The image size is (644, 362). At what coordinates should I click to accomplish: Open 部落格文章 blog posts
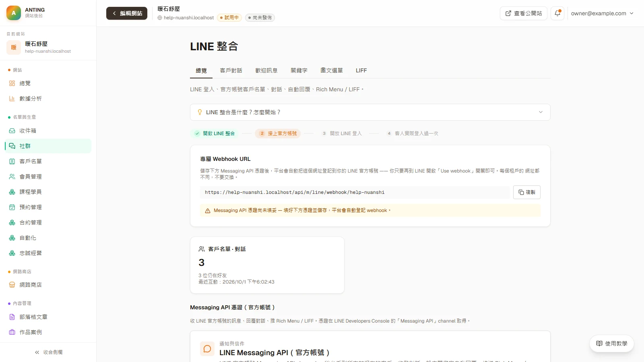pos(48,317)
